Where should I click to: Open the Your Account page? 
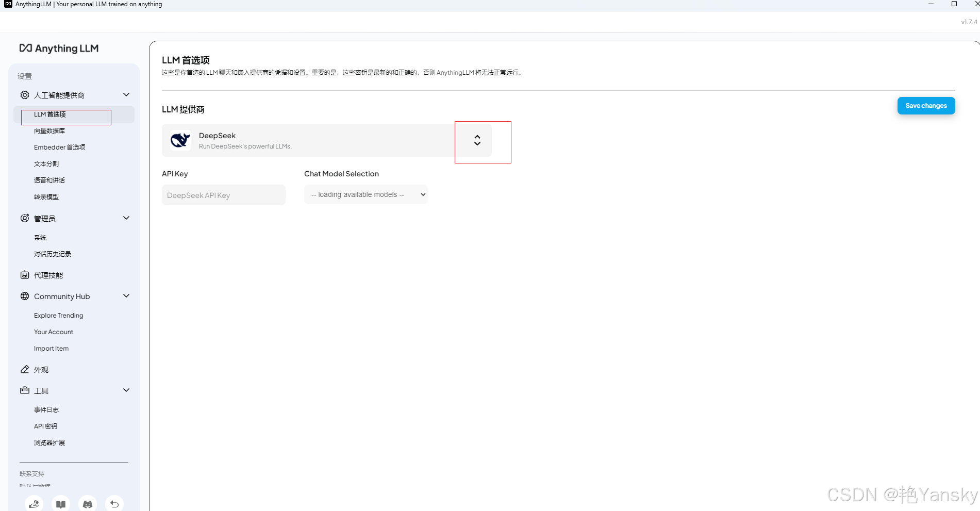click(54, 332)
